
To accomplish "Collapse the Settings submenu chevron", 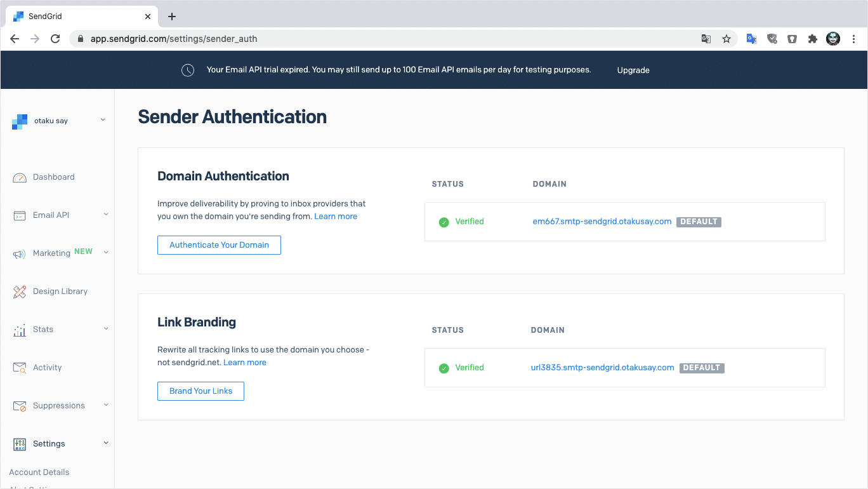I will point(106,443).
